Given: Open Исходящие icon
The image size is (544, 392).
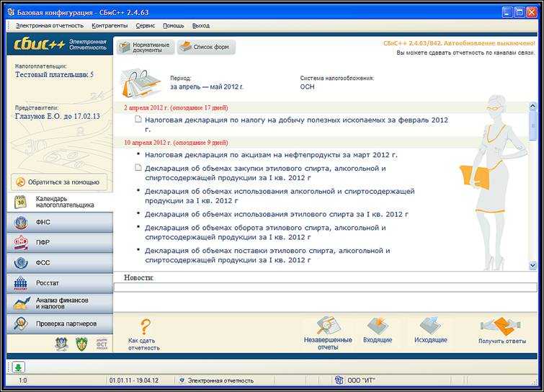Looking at the screenshot, I should 430,326.
